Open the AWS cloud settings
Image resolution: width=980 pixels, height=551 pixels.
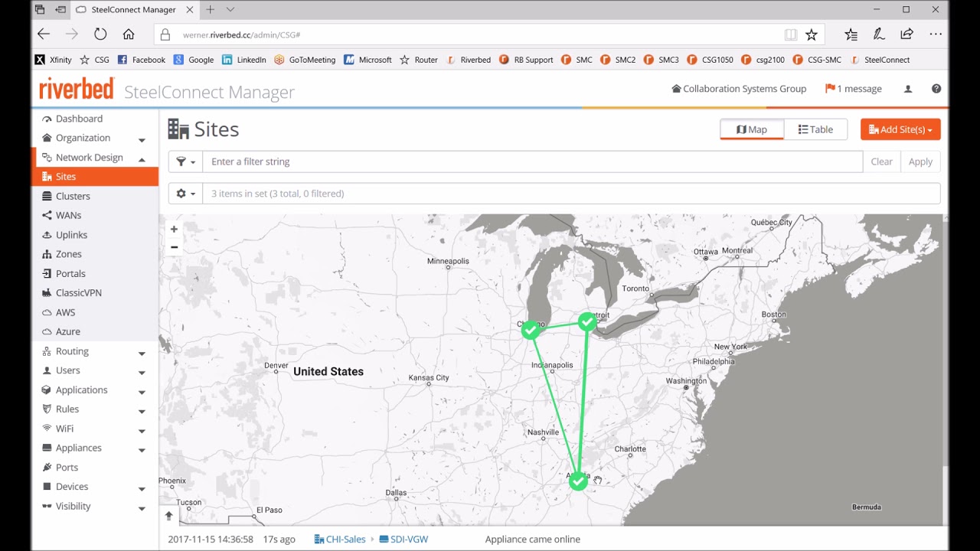pos(65,312)
